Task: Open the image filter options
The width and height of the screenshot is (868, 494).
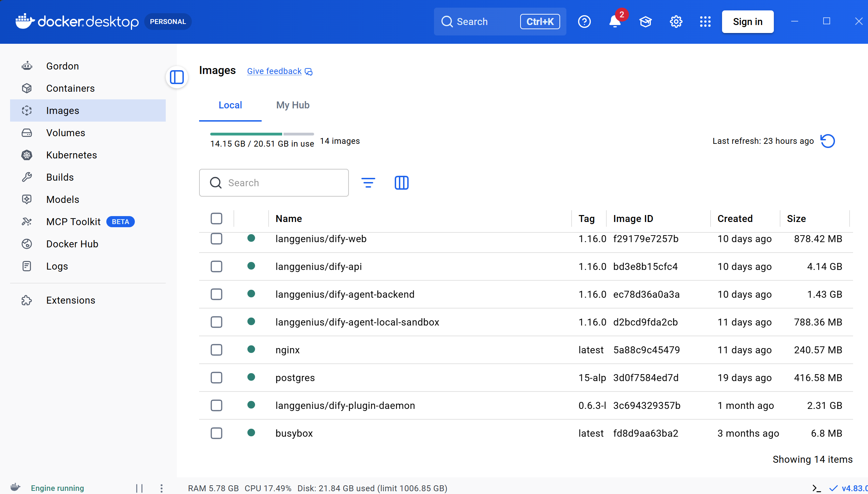Action: [368, 183]
